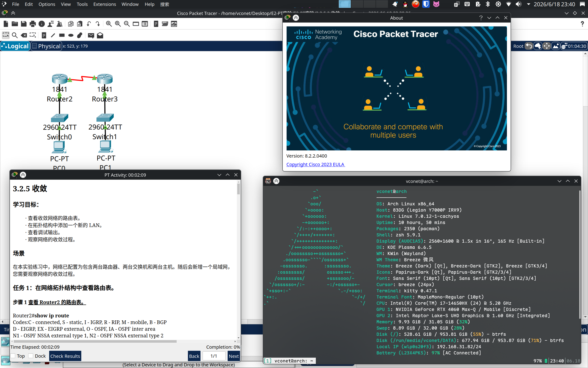Click the Back navigation arrow next to Root
588x368 pixels.
click(x=529, y=46)
